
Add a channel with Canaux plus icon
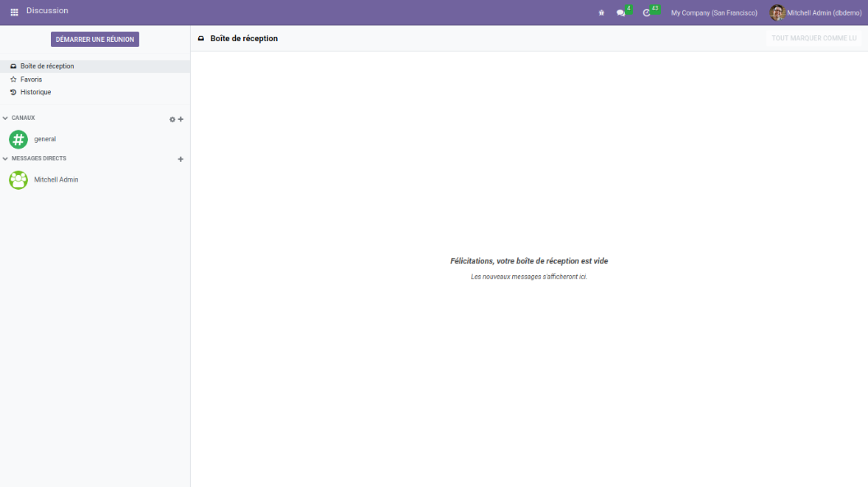[181, 119]
